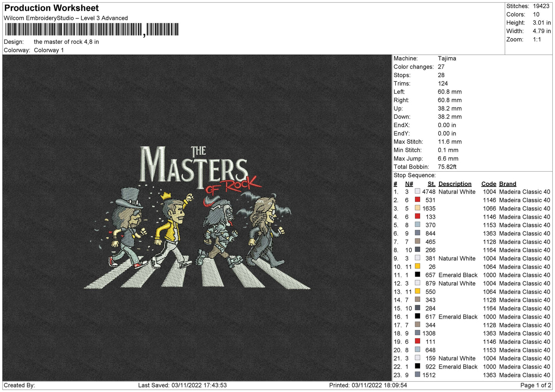Click the 'Stop Sequence:' label
555x392 pixels.
click(x=414, y=175)
